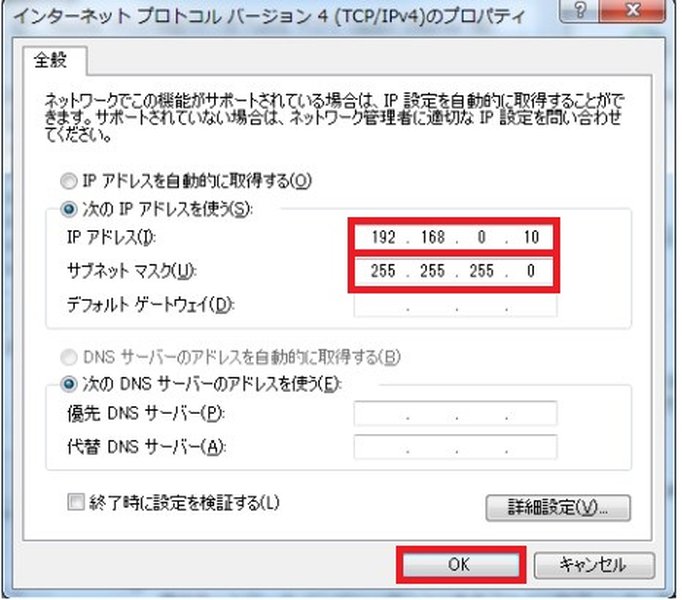Click the IP アドレス input field
Image resolution: width=682 pixels, height=600 pixels.
[454, 237]
